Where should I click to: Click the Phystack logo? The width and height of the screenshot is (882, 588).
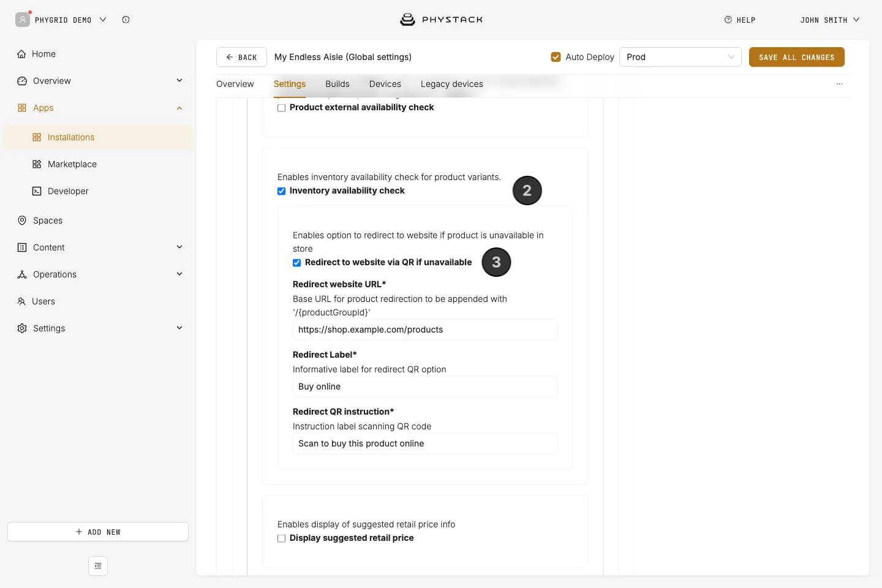[x=441, y=20]
